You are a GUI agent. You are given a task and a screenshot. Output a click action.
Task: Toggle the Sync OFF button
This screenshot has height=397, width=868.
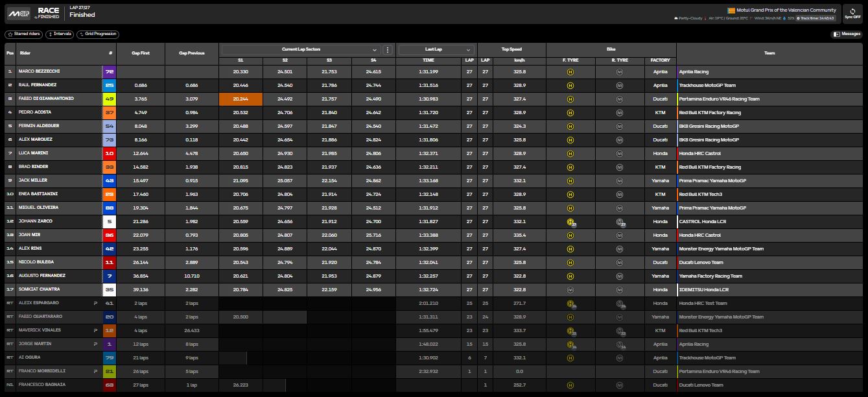[852, 13]
